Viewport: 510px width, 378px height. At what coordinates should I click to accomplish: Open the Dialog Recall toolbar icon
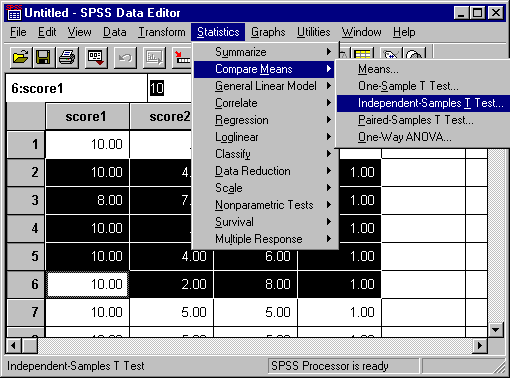pos(96,58)
